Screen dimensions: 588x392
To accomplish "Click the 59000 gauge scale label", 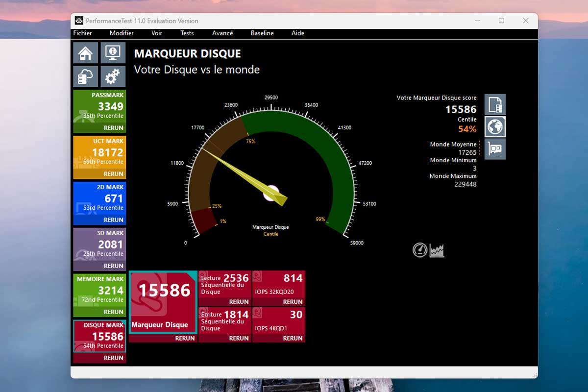I will pyautogui.click(x=356, y=243).
